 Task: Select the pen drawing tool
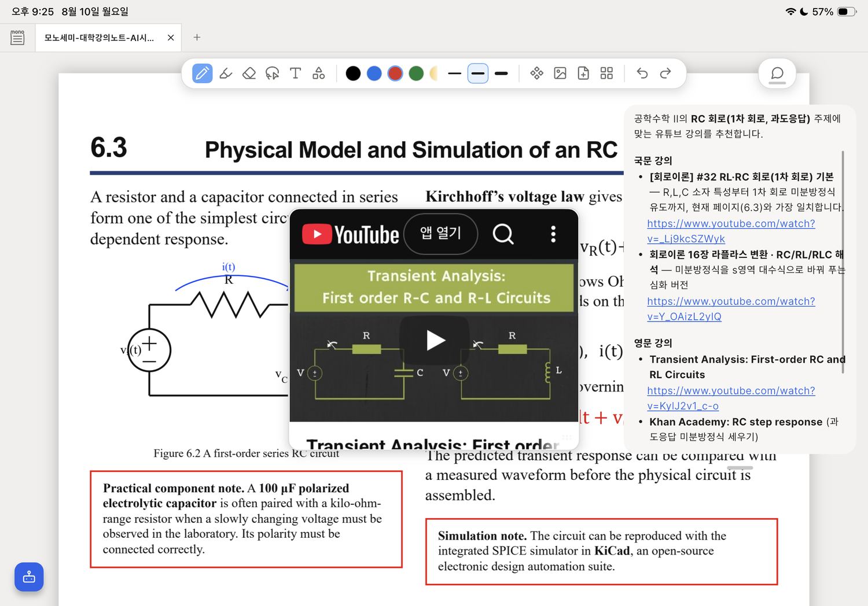click(x=202, y=73)
